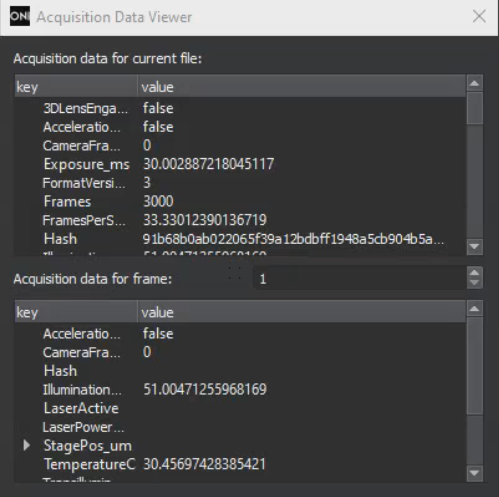Click the file data table vertical scrollbar thumb
Viewport: 499px width, 497px height.
475,108
